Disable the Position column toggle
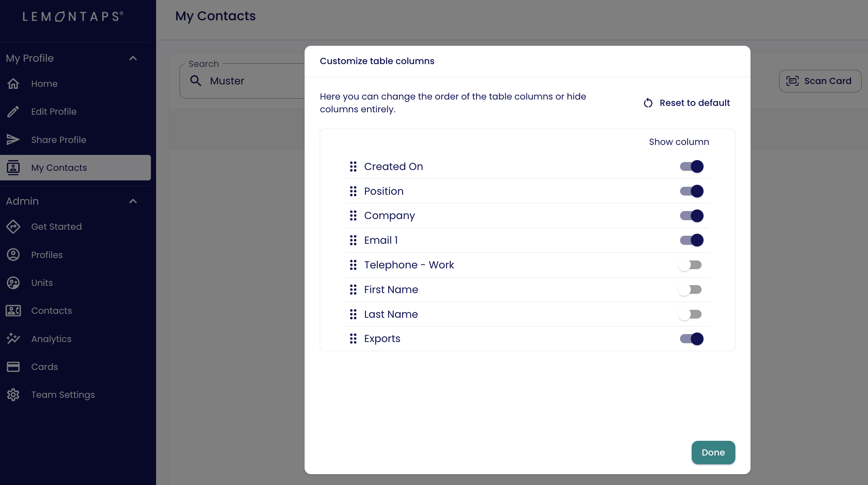Viewport: 868px width, 485px height. click(691, 191)
